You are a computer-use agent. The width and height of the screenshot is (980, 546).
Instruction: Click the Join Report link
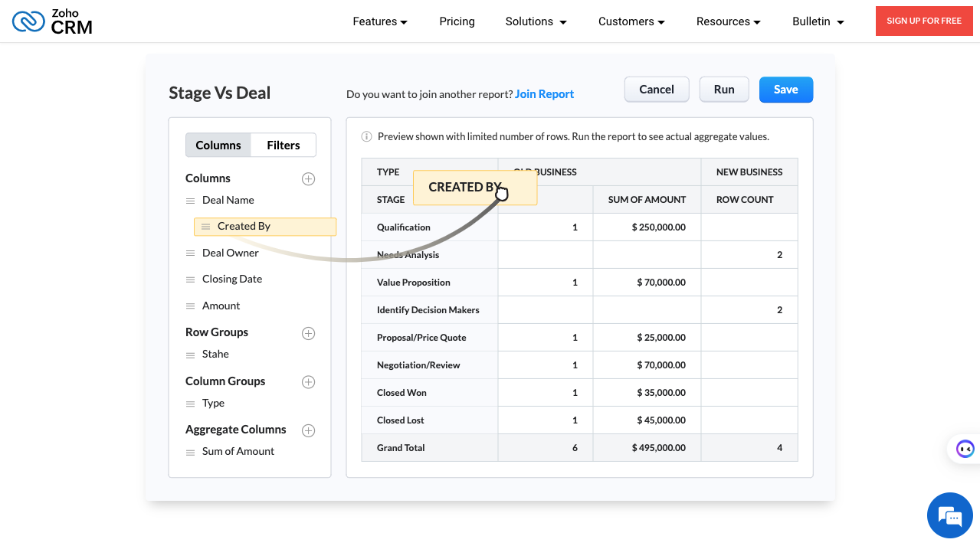pos(544,94)
